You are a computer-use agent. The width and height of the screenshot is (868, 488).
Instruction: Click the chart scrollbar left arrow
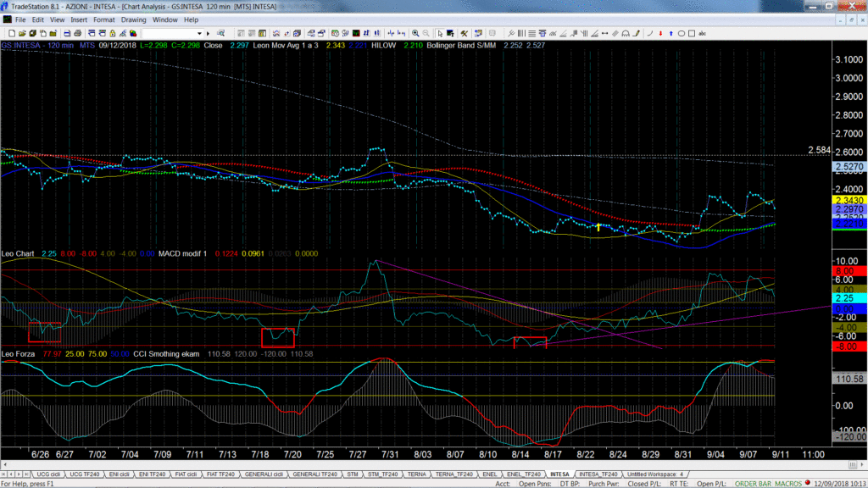pyautogui.click(x=4, y=465)
